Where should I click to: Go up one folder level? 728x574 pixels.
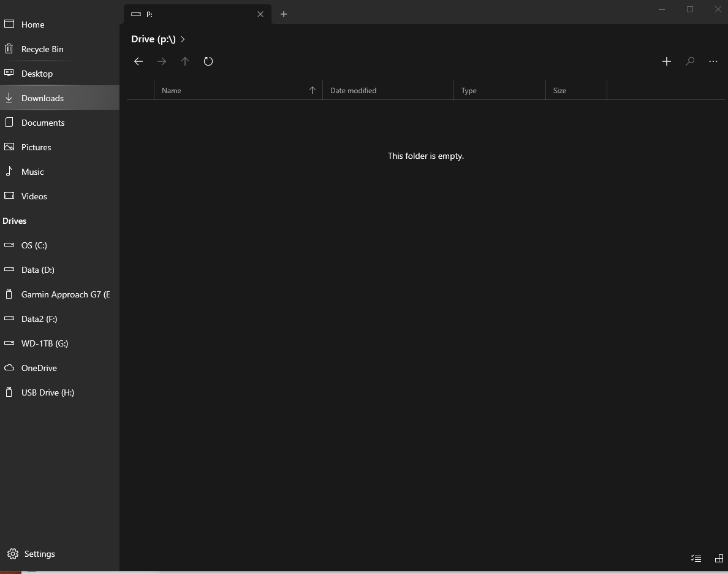tap(185, 61)
